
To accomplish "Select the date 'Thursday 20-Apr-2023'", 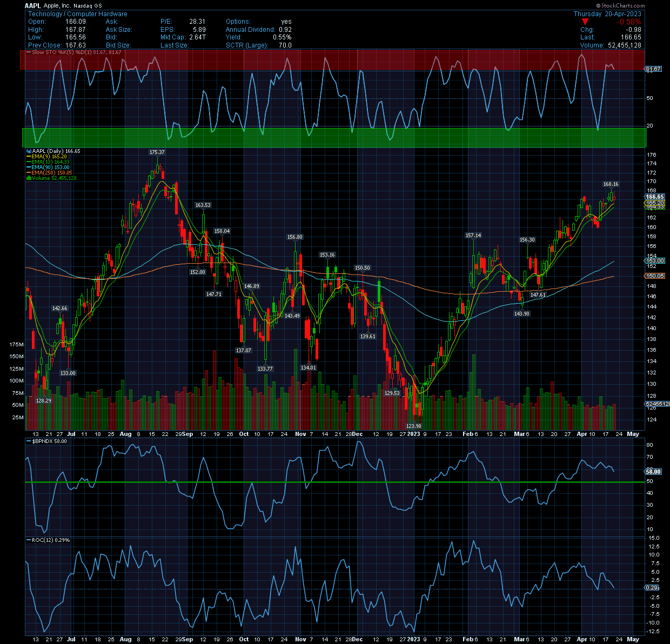I will 607,14.
